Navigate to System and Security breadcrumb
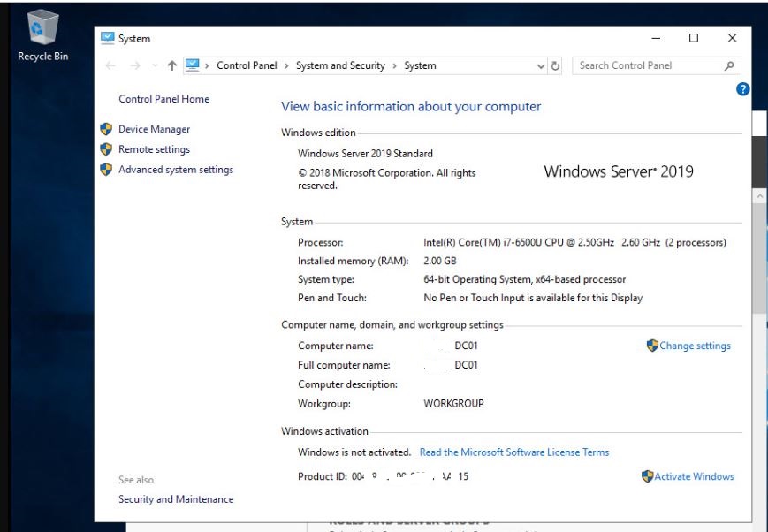768x532 pixels. point(340,65)
